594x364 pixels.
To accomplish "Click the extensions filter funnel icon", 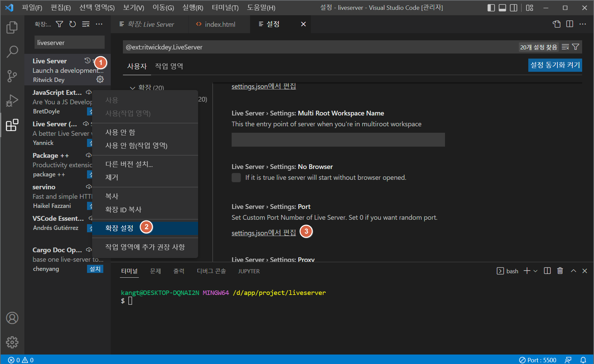I will pyautogui.click(x=59, y=24).
